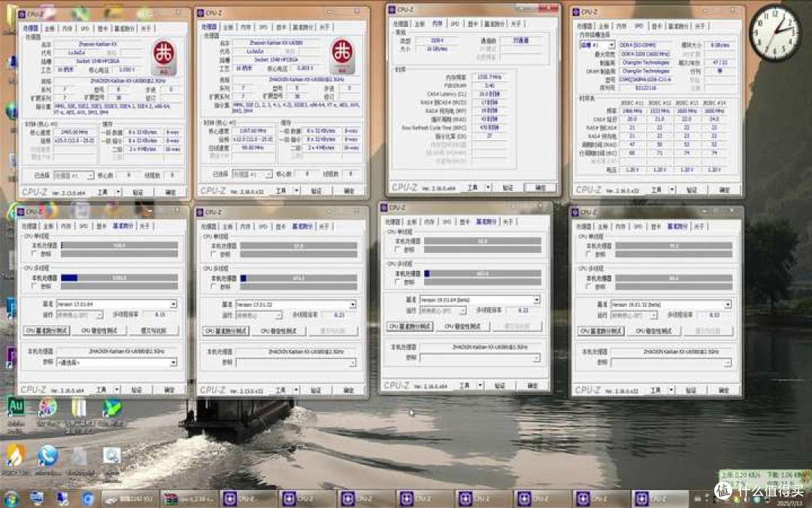Open the slot #1 dropdown in the SPD window
This screenshot has width=812, height=508.
(596, 45)
